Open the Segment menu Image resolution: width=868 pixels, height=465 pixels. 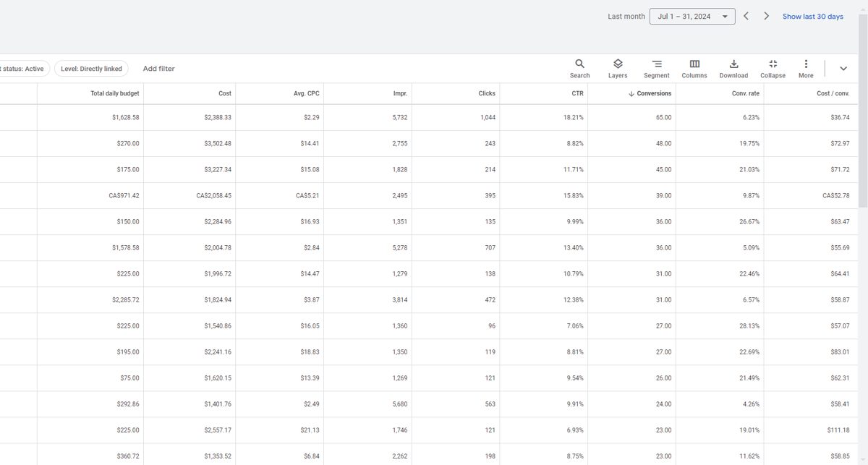pos(657,69)
